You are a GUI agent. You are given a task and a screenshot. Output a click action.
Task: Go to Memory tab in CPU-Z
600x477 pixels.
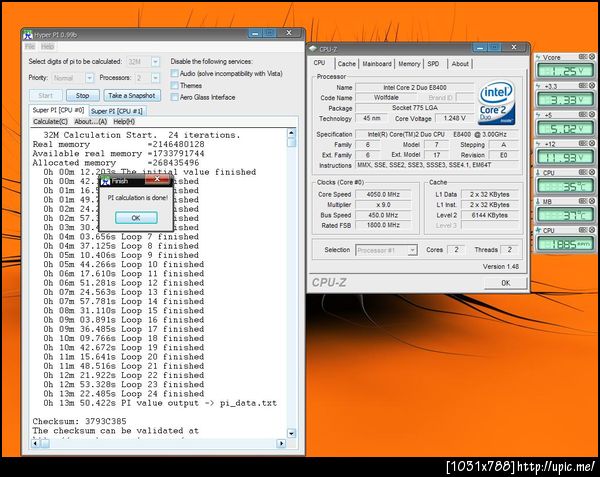(409, 64)
